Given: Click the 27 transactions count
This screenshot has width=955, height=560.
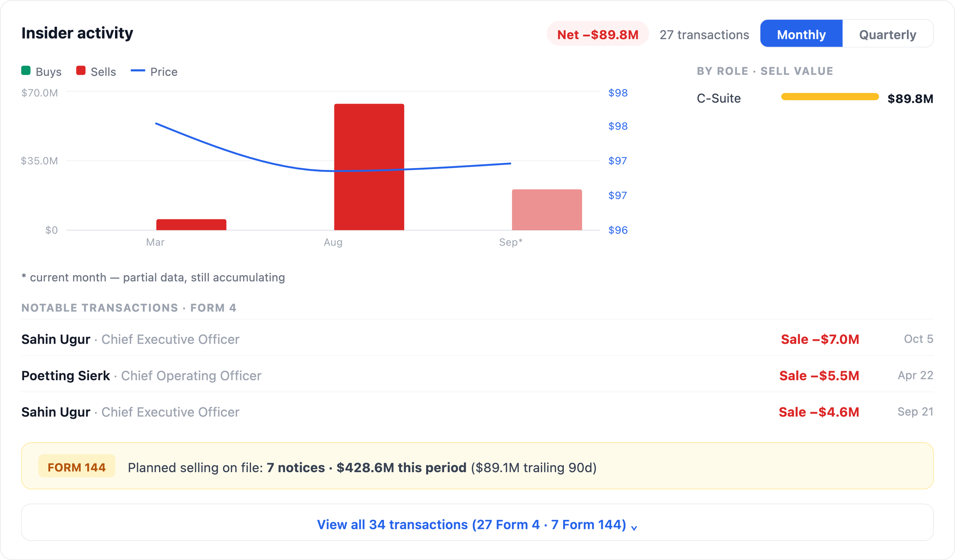Looking at the screenshot, I should point(704,35).
